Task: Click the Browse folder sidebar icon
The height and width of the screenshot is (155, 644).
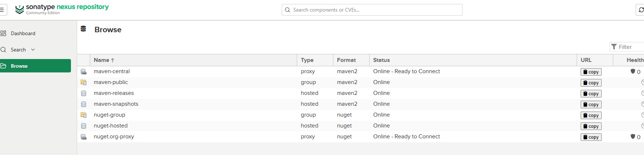Action: [3, 66]
